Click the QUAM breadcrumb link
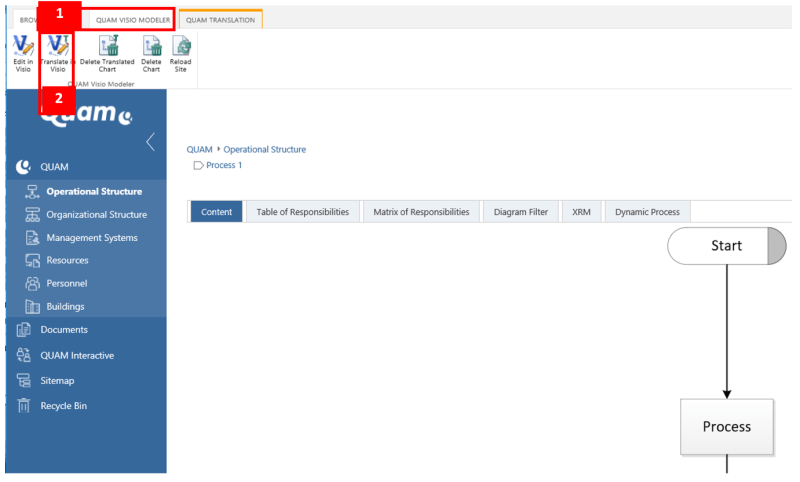Screen dimensions: 800x482 199,150
